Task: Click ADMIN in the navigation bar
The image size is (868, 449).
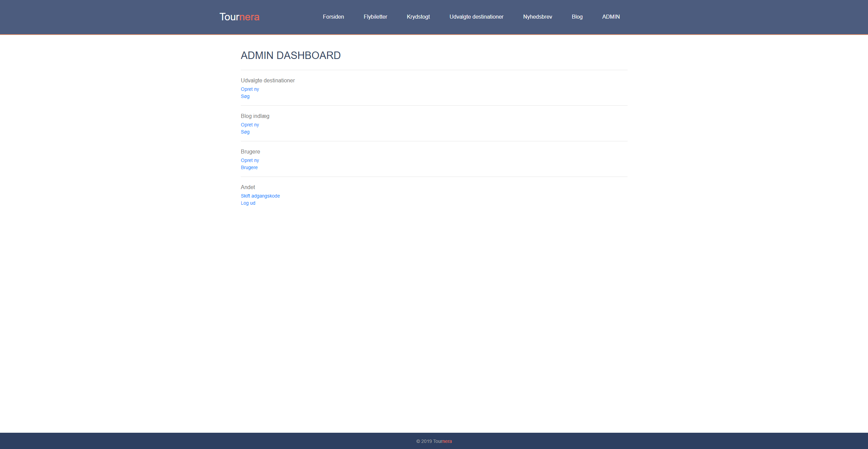Action: coord(611,17)
